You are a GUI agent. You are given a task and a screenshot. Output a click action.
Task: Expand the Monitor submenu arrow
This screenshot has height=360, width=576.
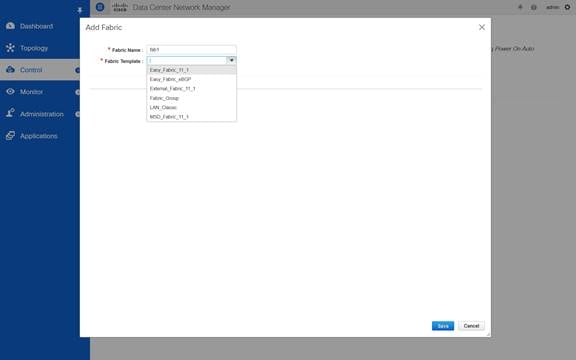point(78,92)
